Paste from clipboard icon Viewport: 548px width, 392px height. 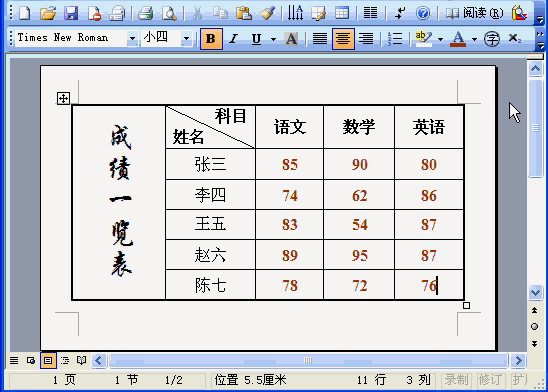244,14
